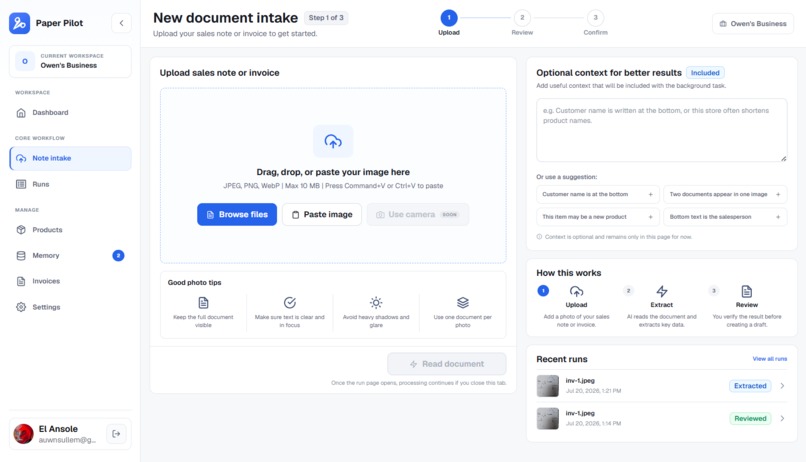Click the Owen's Business button at top right
The image size is (806, 462).
click(x=753, y=24)
